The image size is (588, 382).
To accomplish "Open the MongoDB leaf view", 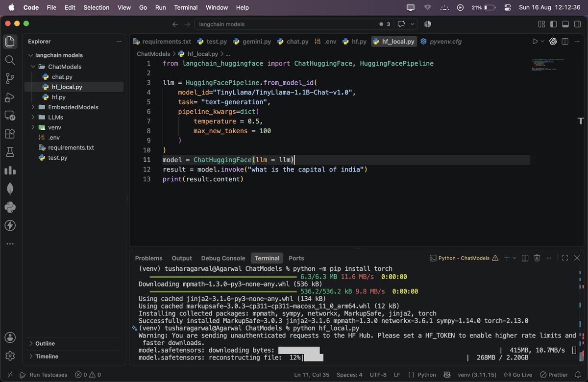I will coord(10,189).
